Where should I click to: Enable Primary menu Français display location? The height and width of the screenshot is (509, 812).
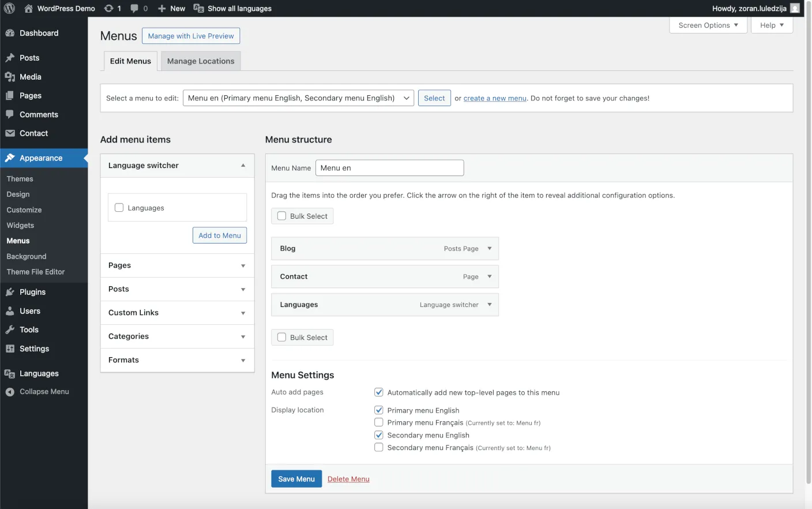point(379,422)
